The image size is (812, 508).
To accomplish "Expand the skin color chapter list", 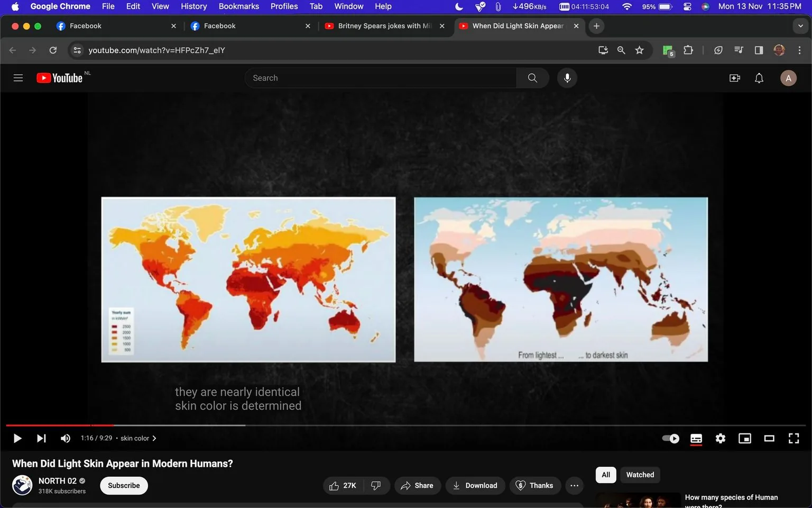I will tap(154, 438).
